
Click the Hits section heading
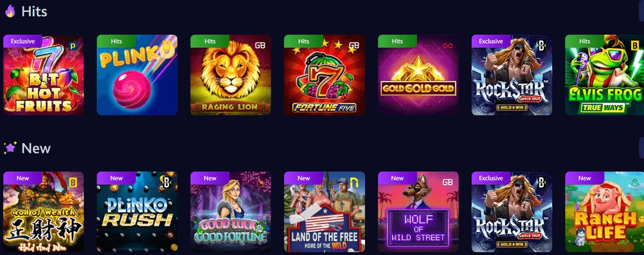(x=34, y=12)
